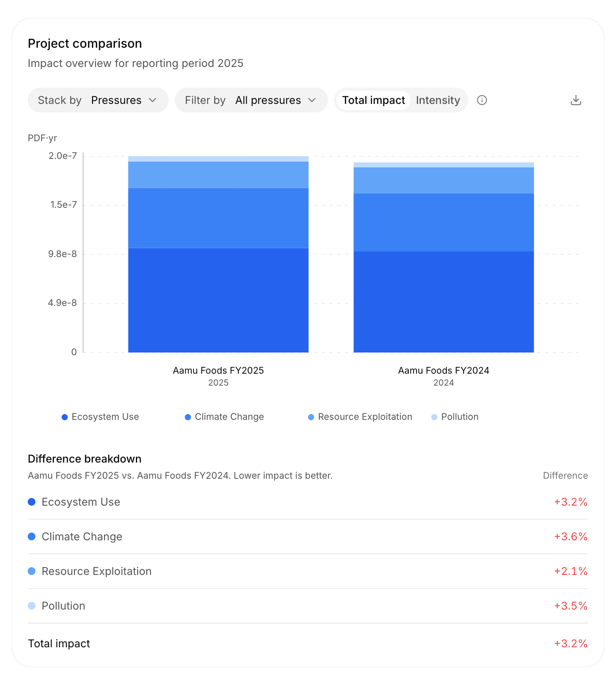Click Pollution segment of FY2025 bar
The height and width of the screenshot is (685, 616).
[x=218, y=159]
